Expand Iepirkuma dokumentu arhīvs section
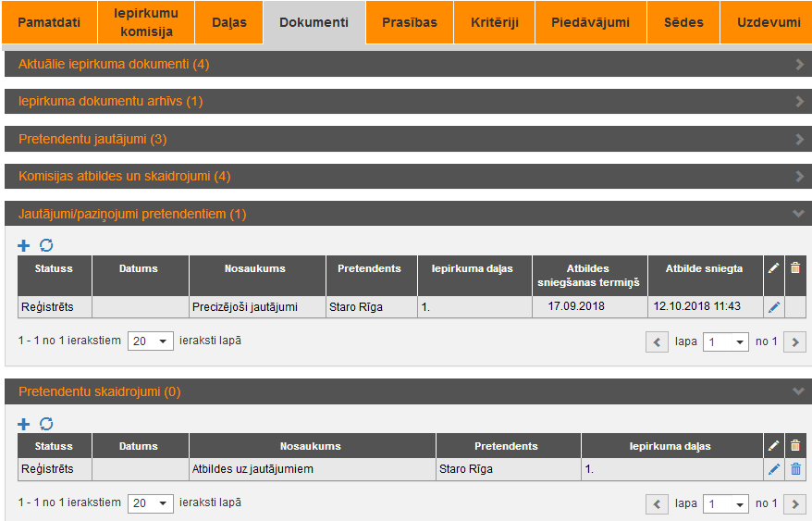Viewport: 812px width, 521px height. pyautogui.click(x=407, y=101)
